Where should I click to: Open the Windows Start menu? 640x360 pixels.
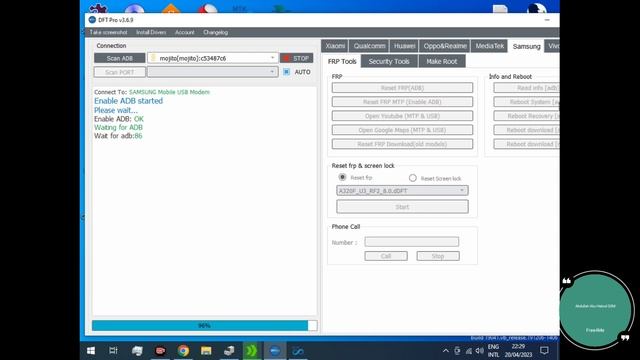(x=91, y=351)
